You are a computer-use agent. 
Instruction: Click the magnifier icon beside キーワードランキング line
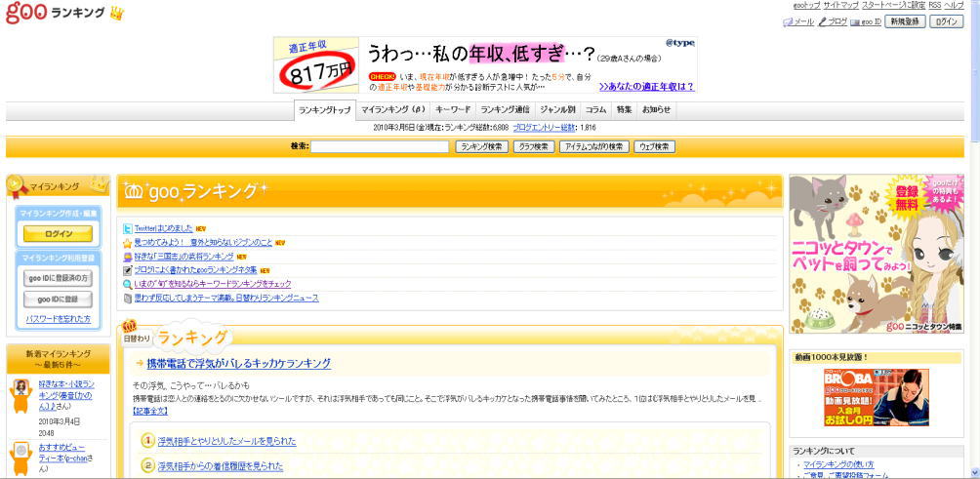[128, 284]
